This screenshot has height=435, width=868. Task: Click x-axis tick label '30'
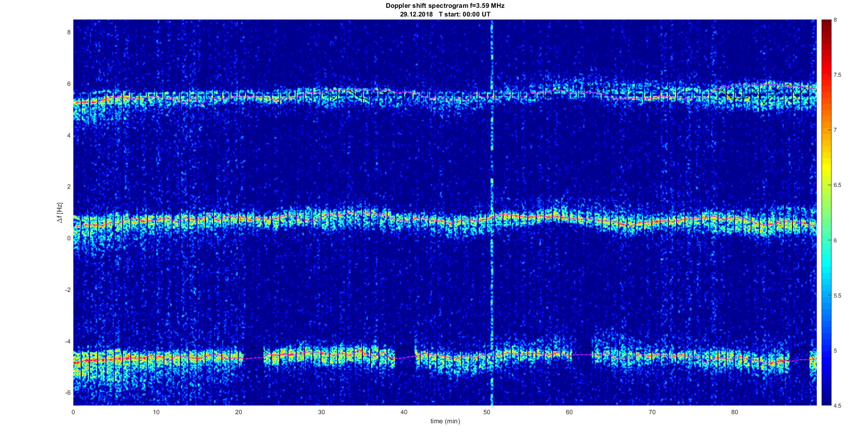click(x=321, y=412)
